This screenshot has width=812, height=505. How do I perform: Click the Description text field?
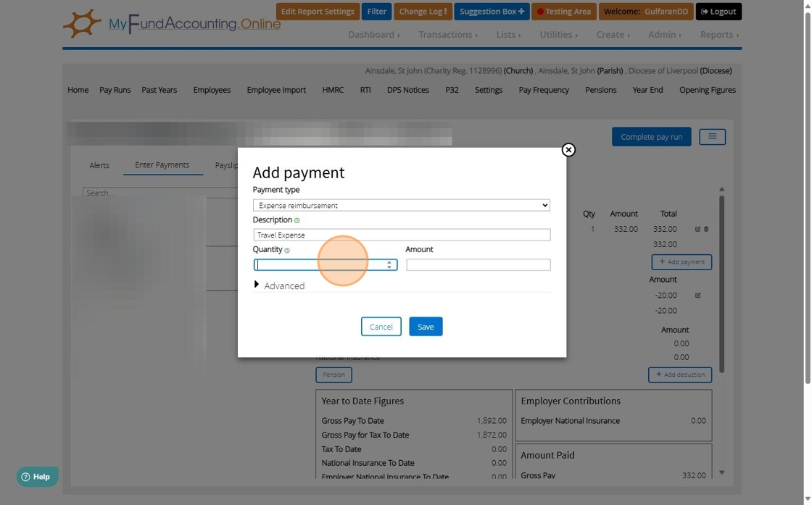(402, 235)
